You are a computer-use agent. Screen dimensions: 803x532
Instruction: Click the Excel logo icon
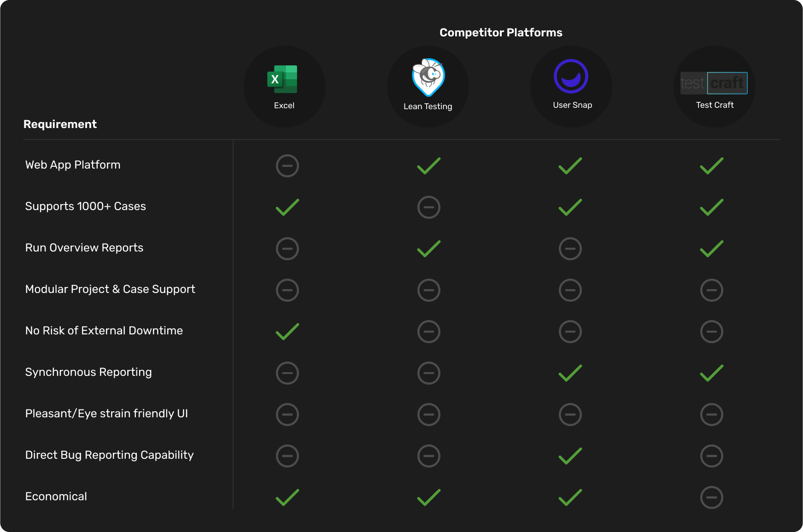pyautogui.click(x=282, y=79)
